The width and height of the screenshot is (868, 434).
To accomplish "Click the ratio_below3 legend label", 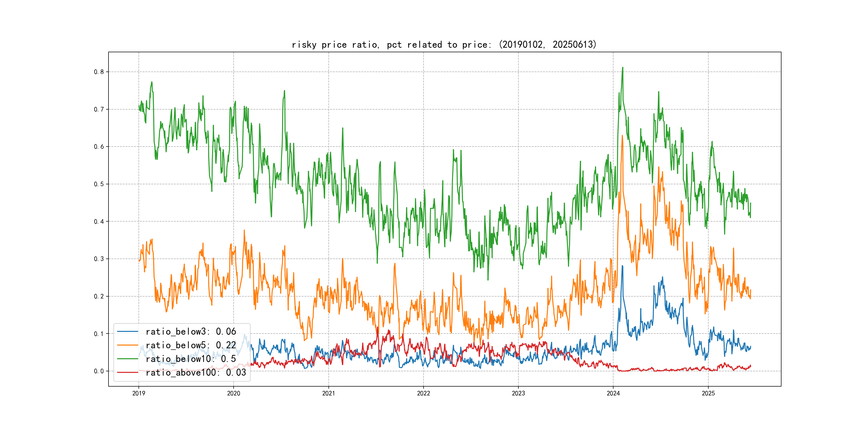I will (191, 332).
